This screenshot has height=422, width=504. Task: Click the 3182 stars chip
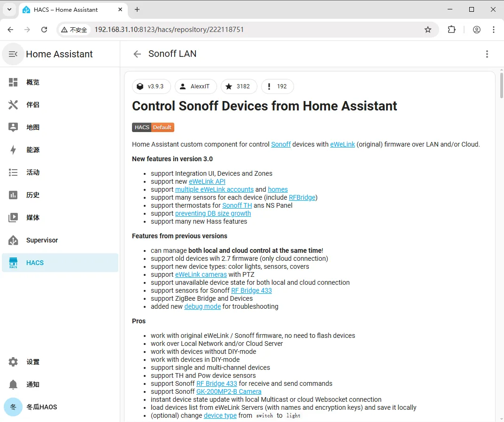point(239,86)
